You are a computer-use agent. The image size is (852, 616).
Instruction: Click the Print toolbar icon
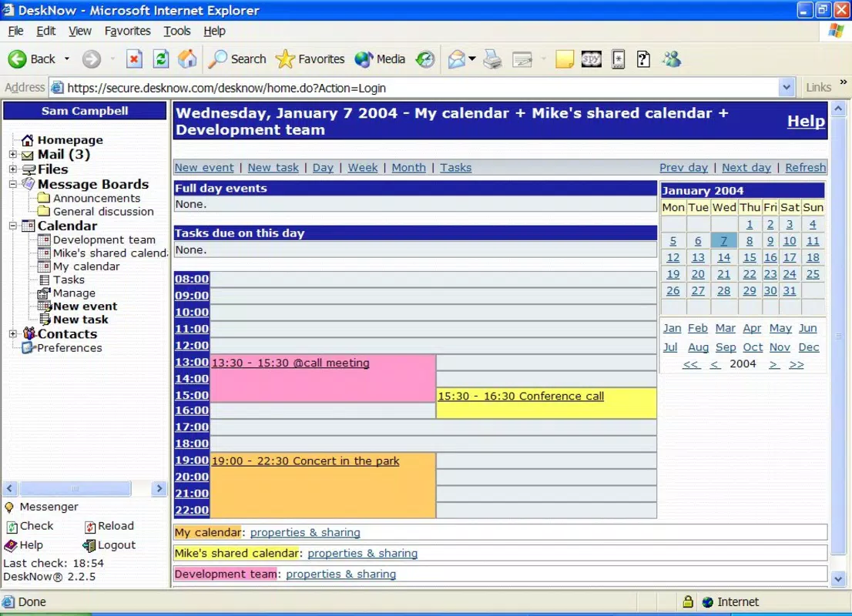(x=493, y=59)
